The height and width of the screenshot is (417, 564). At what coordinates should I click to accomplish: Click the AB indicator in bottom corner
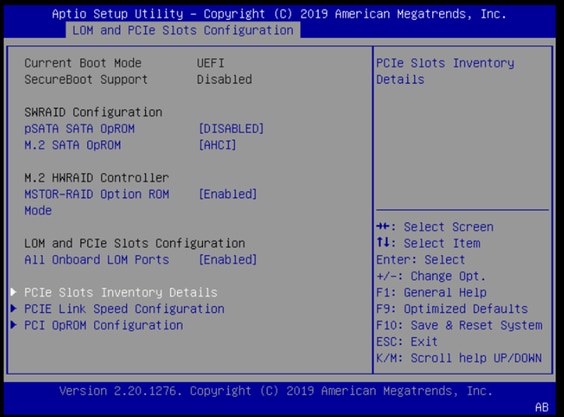coord(542,407)
